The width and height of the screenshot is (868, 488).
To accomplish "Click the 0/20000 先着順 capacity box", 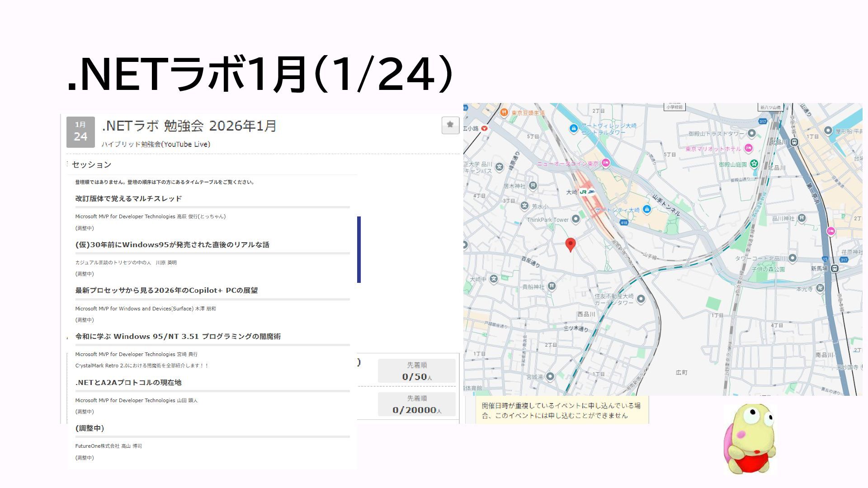I will click(x=416, y=404).
